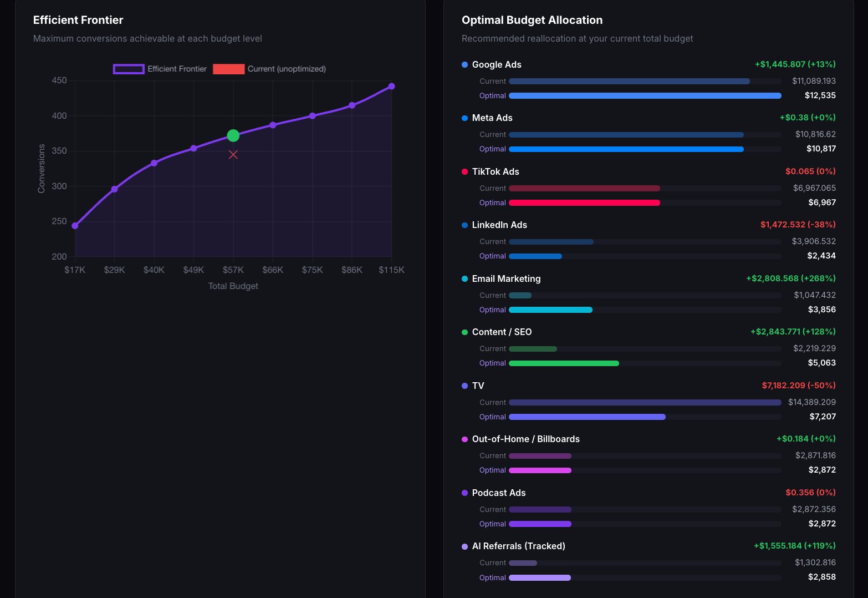Click the Google Ads Optimal allocation bar

[645, 96]
